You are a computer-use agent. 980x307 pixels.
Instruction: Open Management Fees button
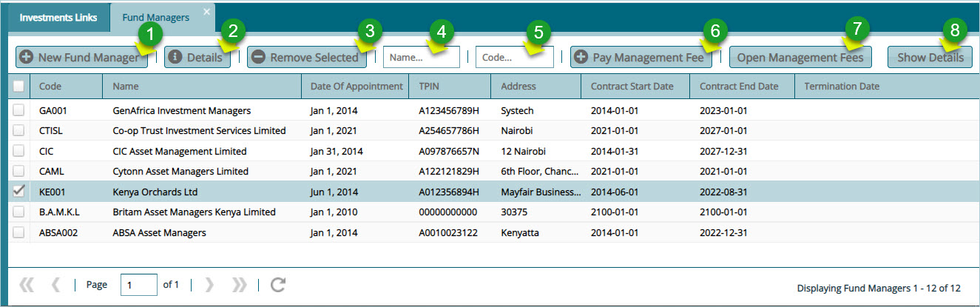tap(800, 57)
